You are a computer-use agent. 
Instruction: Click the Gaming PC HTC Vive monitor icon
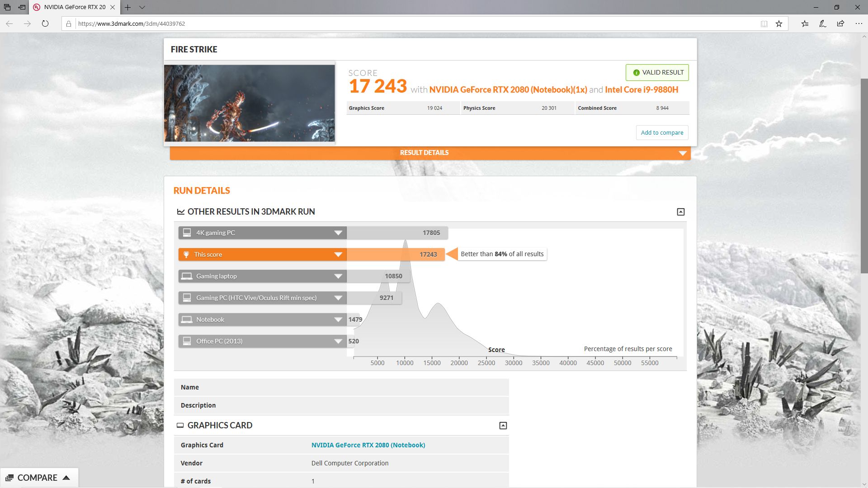click(x=187, y=298)
